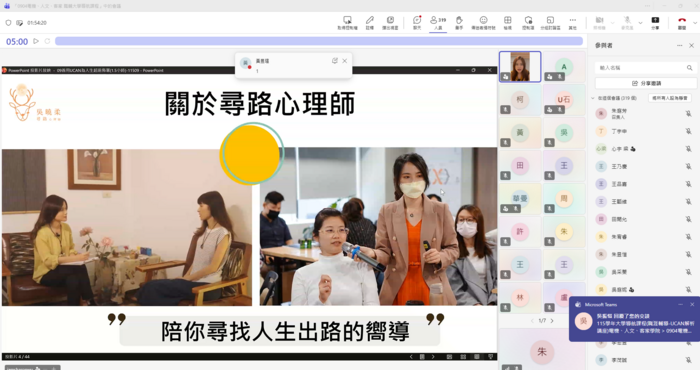Go to next page of participant gallery
Viewport: 700px width, 370px height.
[552, 320]
